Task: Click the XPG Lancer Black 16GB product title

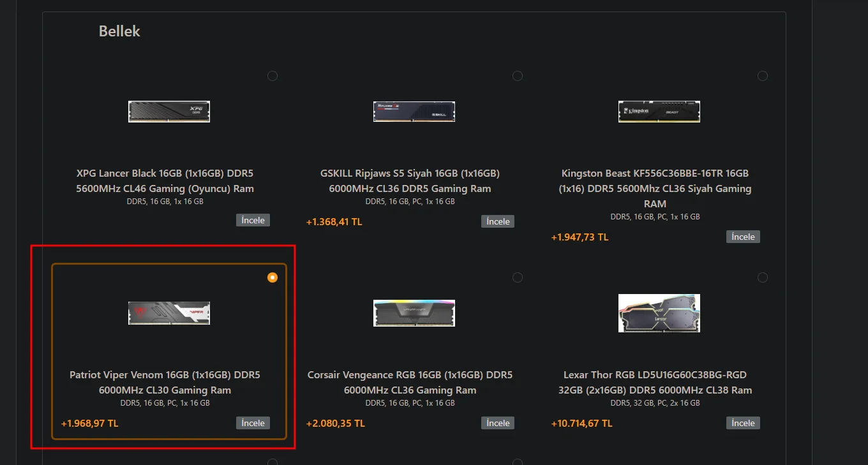Action: pos(165,181)
